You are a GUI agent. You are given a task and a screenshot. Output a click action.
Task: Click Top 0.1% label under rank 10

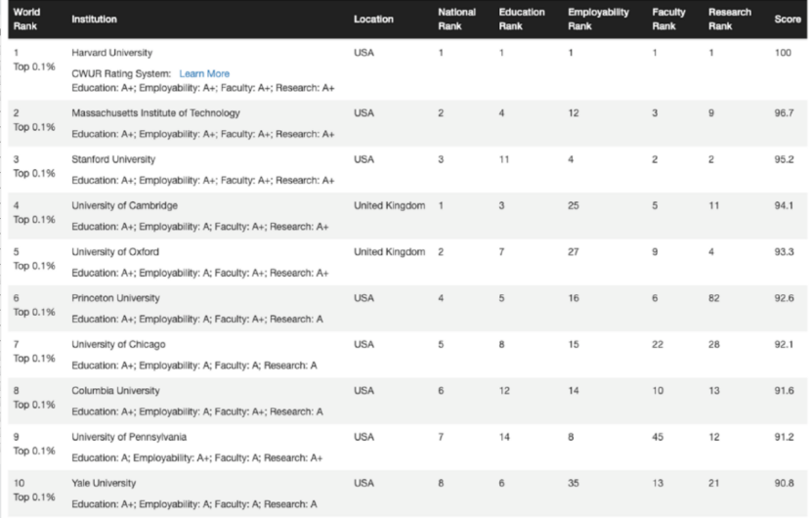point(34,497)
